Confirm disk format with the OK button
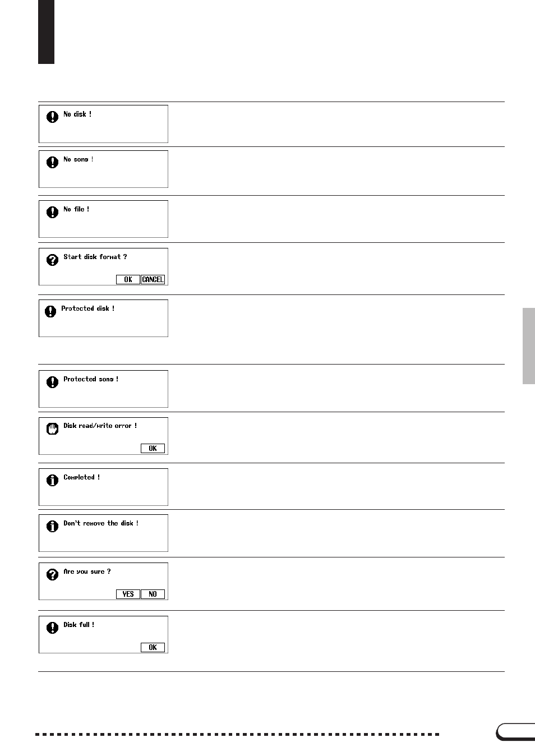535x756 pixels. (x=128, y=279)
